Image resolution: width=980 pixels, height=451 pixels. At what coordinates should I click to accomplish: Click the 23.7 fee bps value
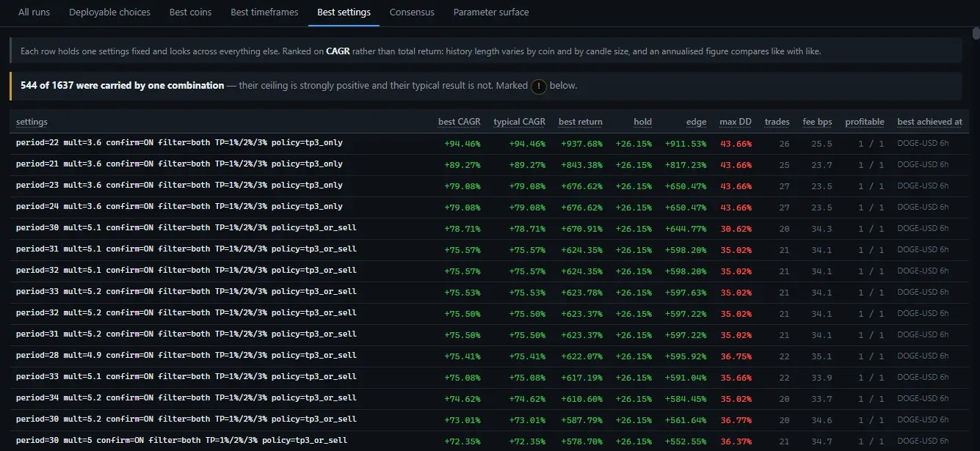click(x=822, y=165)
